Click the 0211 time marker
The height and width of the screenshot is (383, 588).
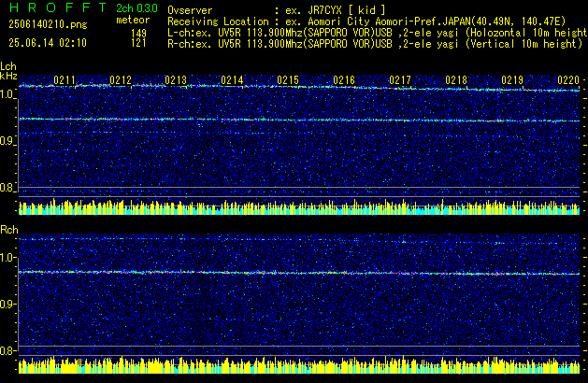(65, 80)
